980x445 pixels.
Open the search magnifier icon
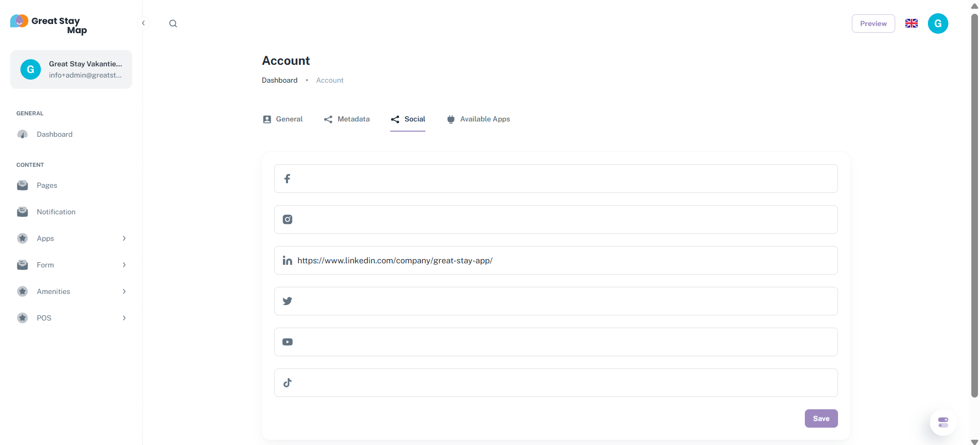pos(173,23)
